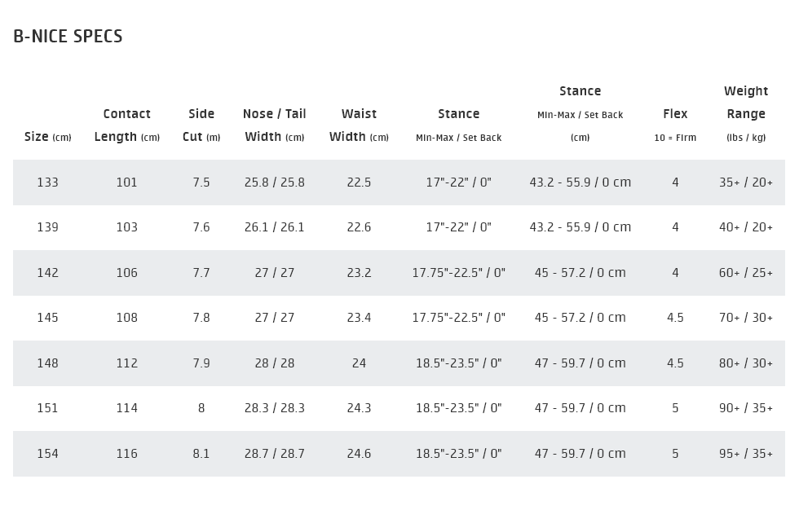799x532 pixels.
Task: Click contact length value 112
Action: (127, 363)
